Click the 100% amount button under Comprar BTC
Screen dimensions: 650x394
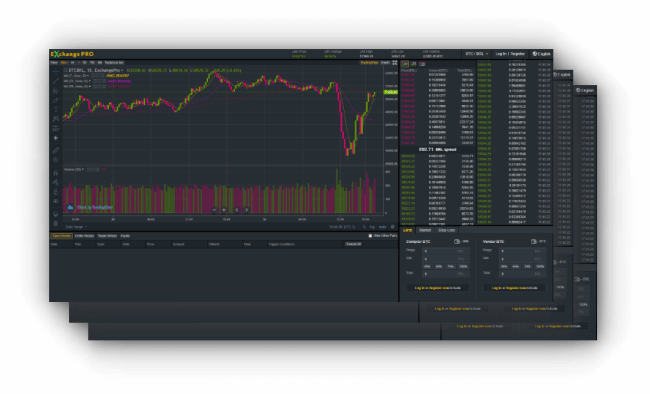[463, 266]
